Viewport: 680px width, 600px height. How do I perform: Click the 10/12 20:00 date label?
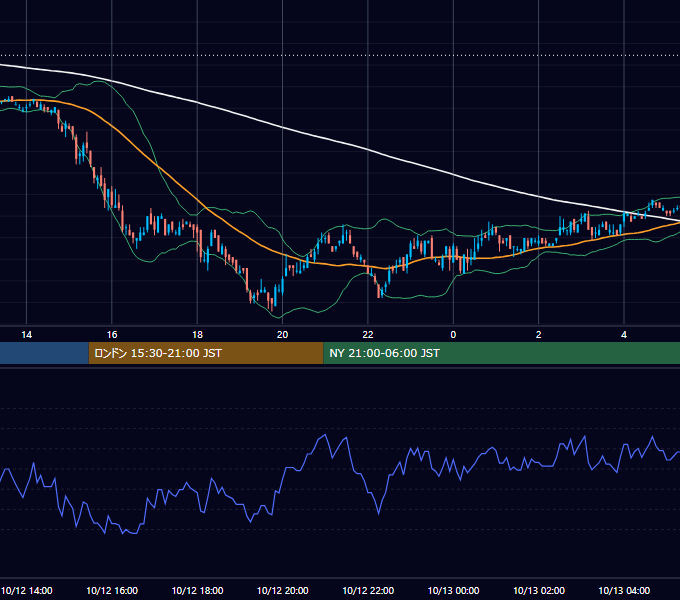click(282, 590)
